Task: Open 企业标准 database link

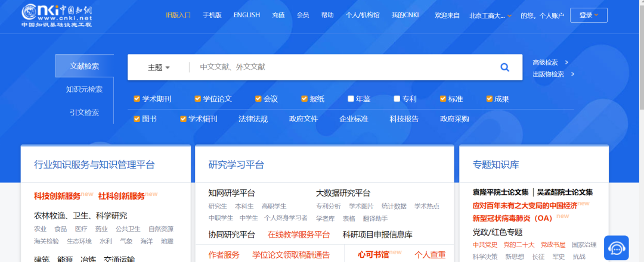Action: point(354,119)
